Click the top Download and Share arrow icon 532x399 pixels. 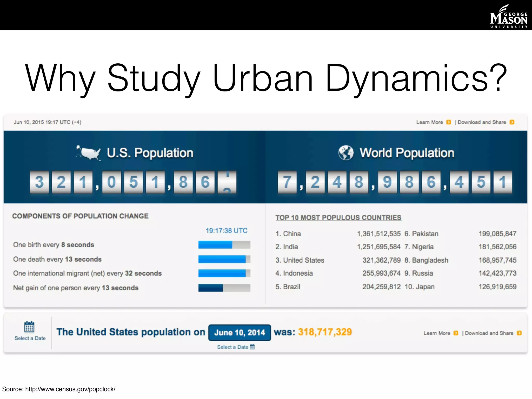click(x=512, y=122)
